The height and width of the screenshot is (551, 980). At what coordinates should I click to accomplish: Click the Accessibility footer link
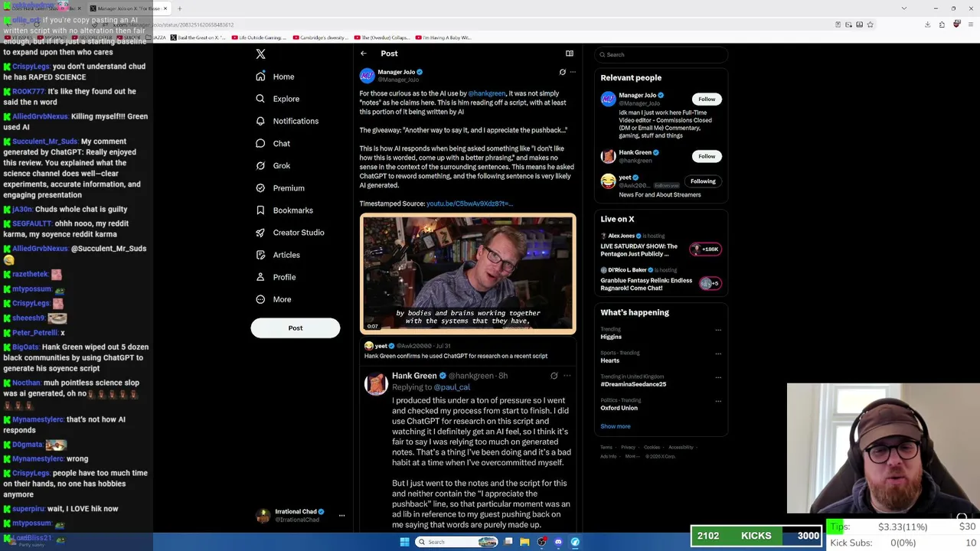pyautogui.click(x=681, y=447)
